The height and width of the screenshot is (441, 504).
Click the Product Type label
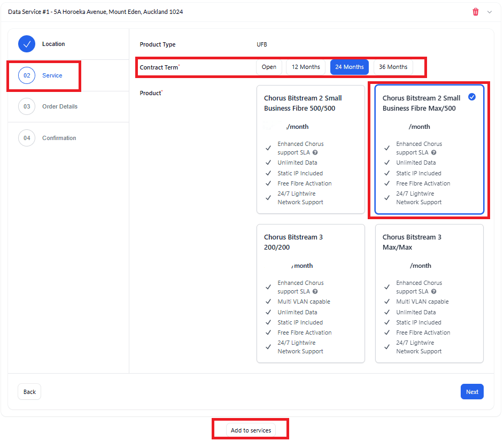[158, 44]
